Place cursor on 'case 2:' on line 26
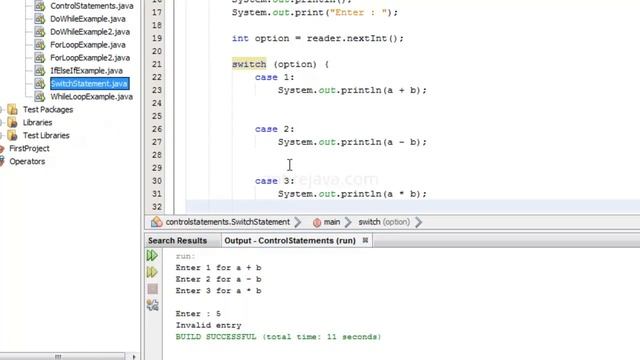640x360 pixels. click(275, 129)
